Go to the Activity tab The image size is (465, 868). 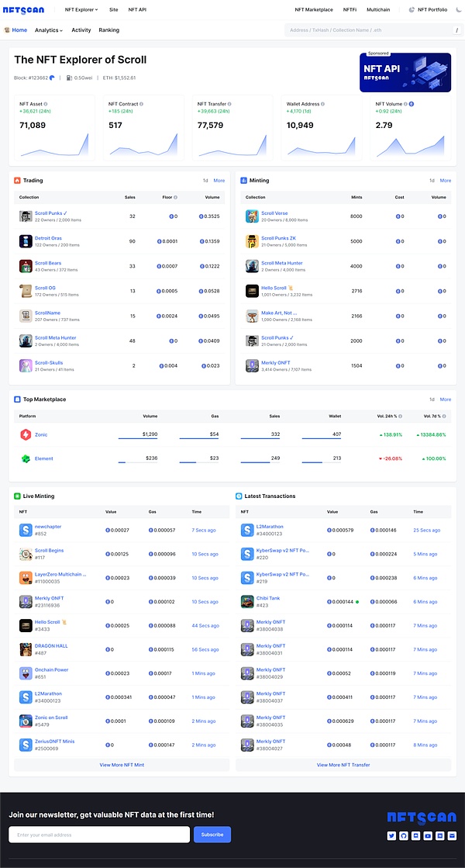click(81, 30)
